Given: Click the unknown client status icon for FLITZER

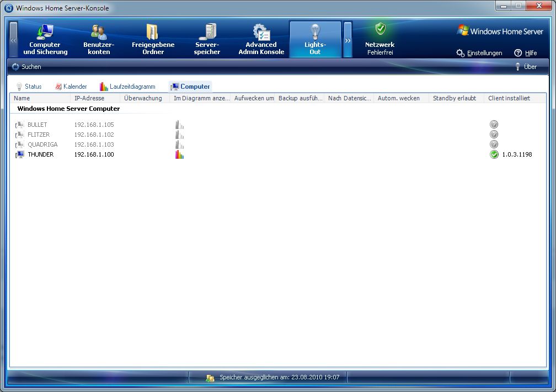Looking at the screenshot, I should 494,135.
